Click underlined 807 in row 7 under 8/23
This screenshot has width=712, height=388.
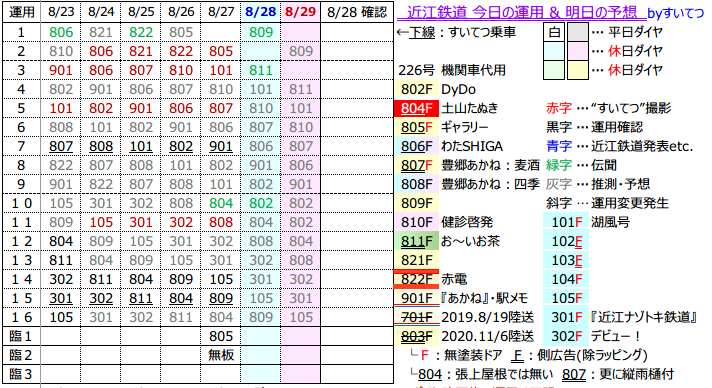[x=61, y=146]
